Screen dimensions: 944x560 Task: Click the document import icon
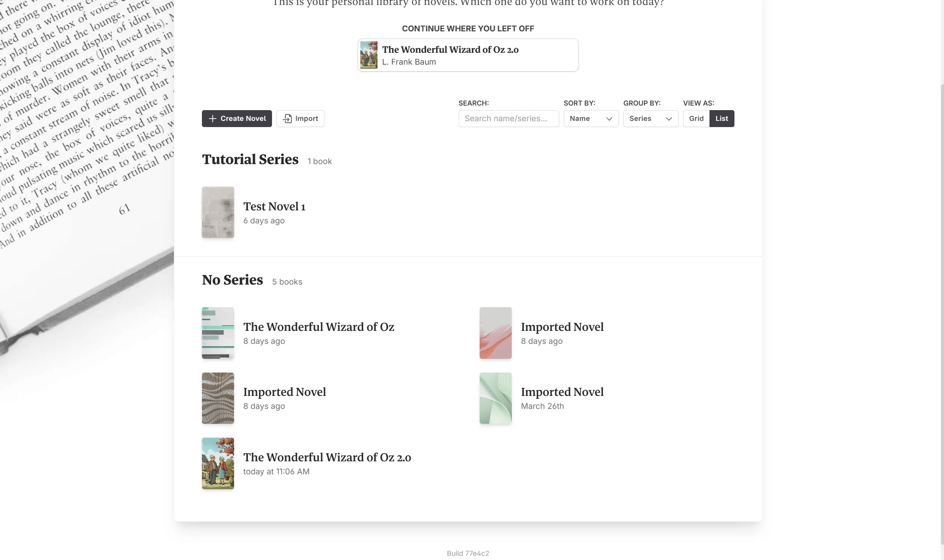[287, 118]
